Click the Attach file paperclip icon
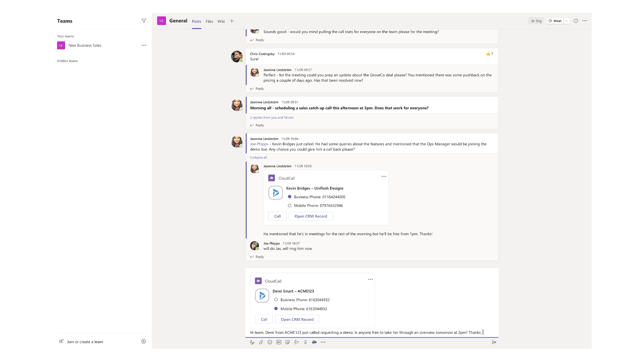This screenshot has width=644, height=362. [261, 342]
